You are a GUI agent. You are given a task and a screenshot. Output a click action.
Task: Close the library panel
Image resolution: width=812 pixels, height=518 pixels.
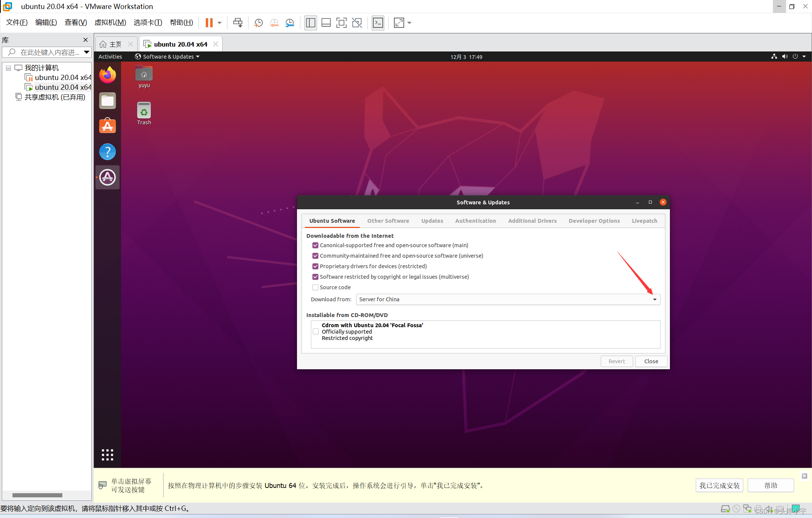(x=85, y=40)
